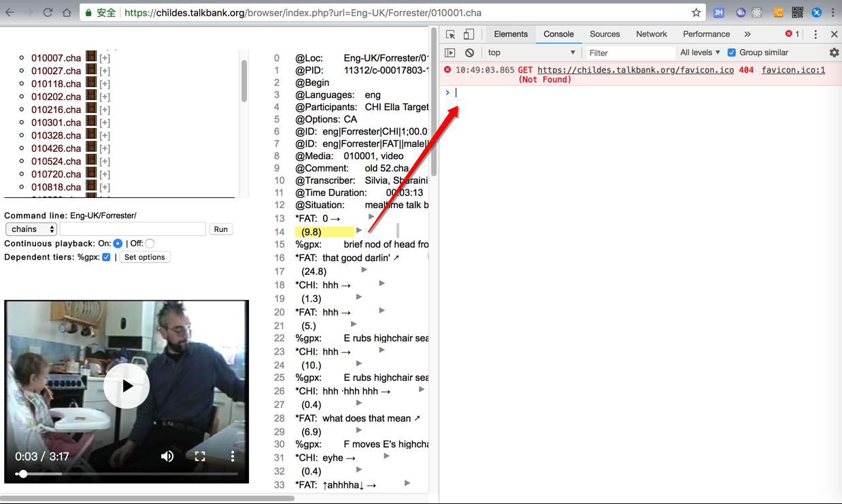Click the command line text input

(133, 229)
